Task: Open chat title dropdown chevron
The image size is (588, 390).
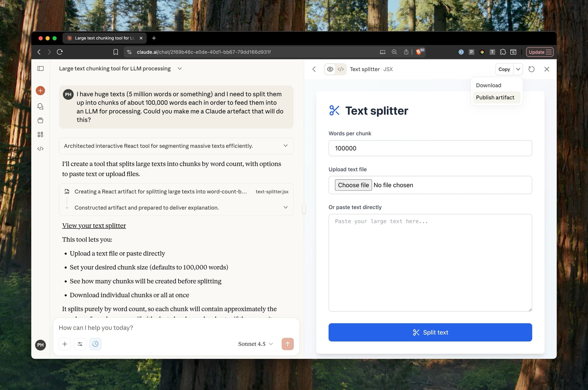Action: 180,69
